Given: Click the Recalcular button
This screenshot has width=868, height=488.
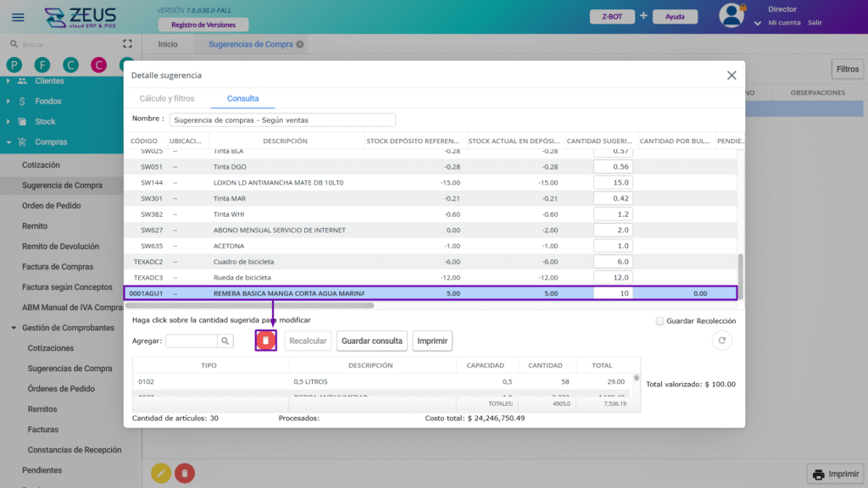Looking at the screenshot, I should coord(308,341).
